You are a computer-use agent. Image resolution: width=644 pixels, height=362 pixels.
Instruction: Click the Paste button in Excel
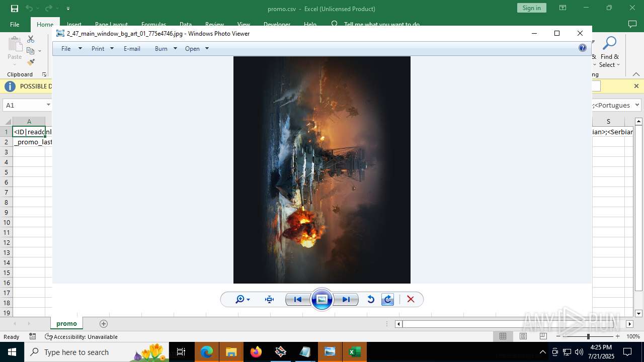click(15, 50)
